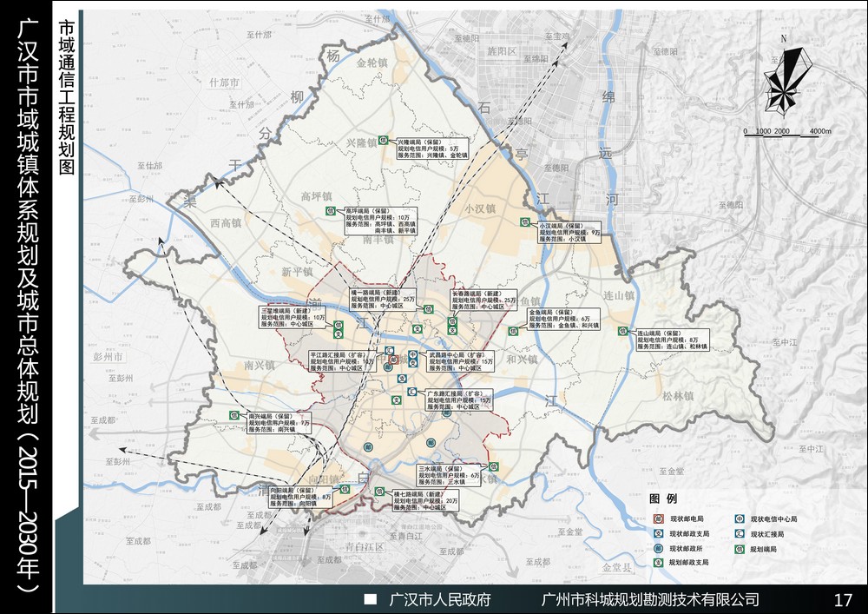Click the 三水端局 annotation box
This screenshot has width=868, height=614.
(450, 474)
